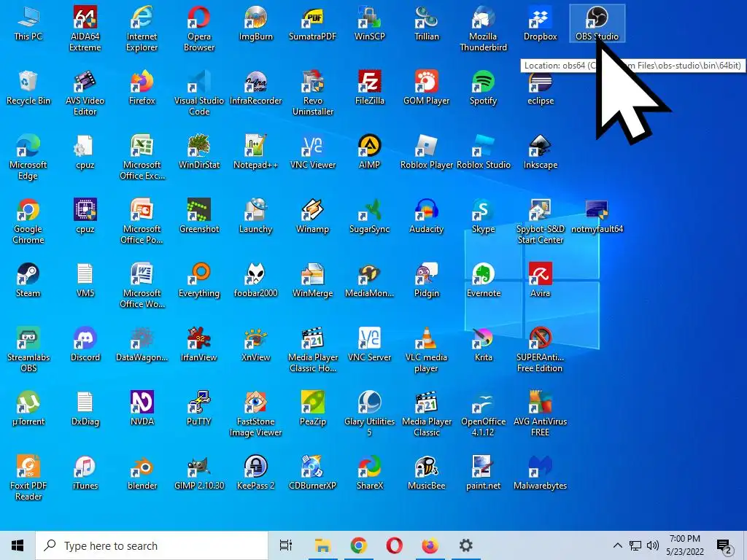Select the Microsoft Edge shortcut
This screenshot has width=747, height=560.
coord(28,157)
